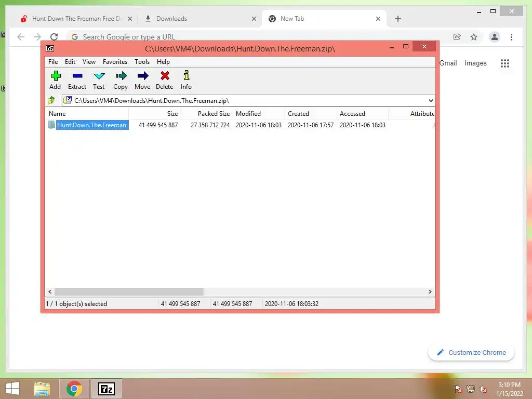Click the scrollbar right arrow
532x399 pixels.
pos(430,291)
